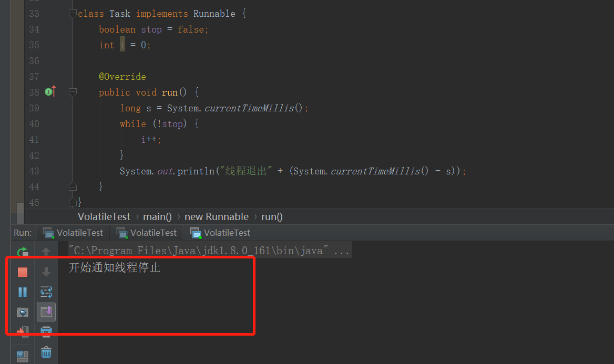
Task: Clear all console output with trash icon
Action: click(46, 352)
